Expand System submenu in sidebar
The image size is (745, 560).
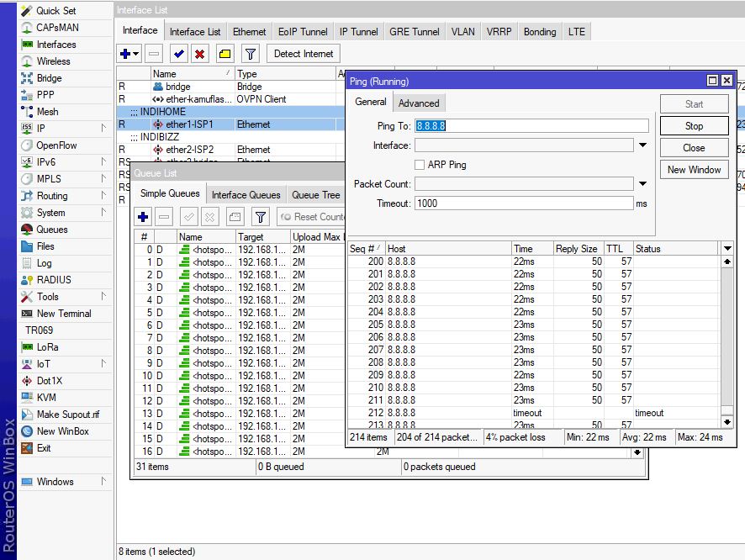(103, 213)
